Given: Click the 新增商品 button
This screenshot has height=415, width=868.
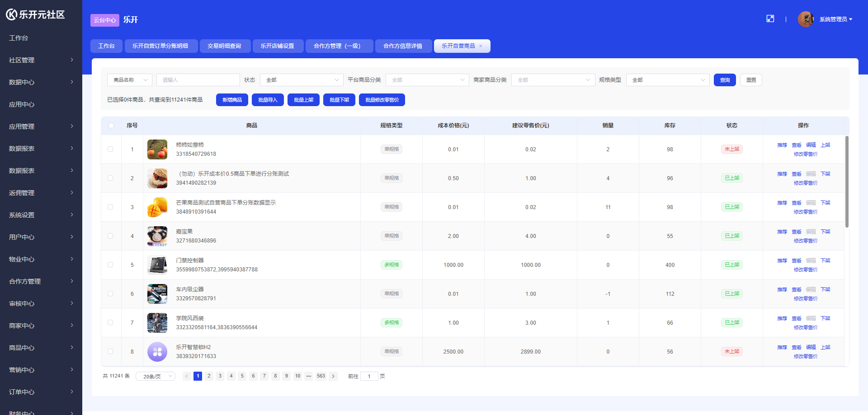Looking at the screenshot, I should point(232,100).
